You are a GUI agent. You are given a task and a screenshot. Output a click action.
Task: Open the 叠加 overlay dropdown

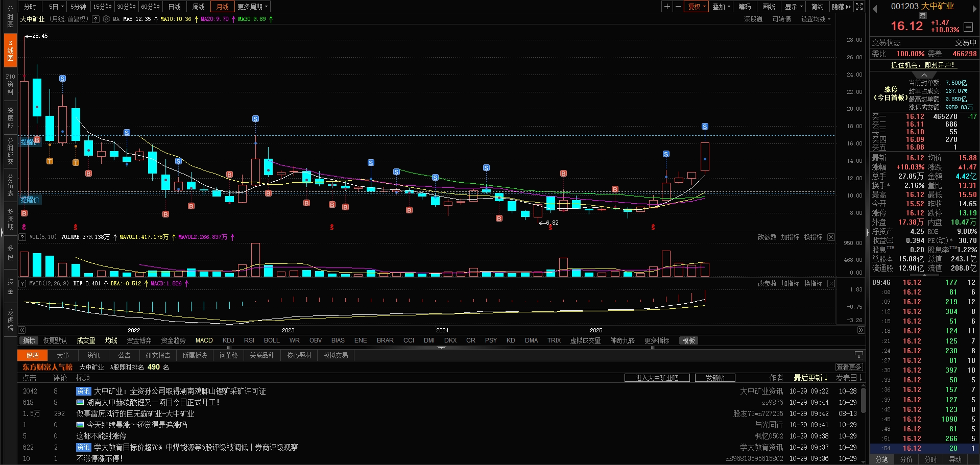pyautogui.click(x=721, y=7)
